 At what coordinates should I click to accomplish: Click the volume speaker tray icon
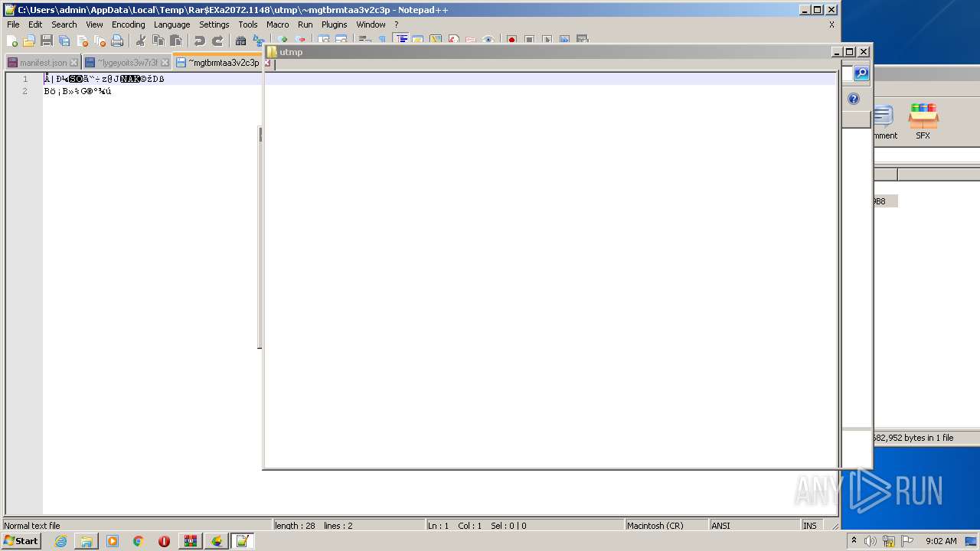[x=870, y=541]
